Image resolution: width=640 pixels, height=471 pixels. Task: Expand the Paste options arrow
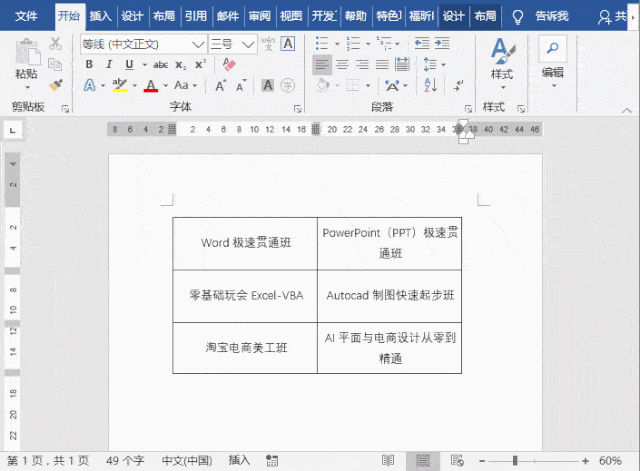27,87
